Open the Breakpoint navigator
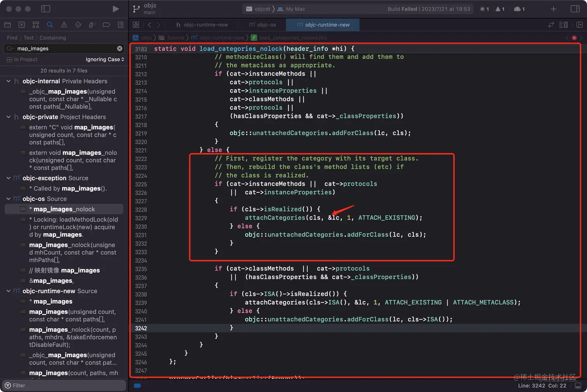 [x=106, y=25]
